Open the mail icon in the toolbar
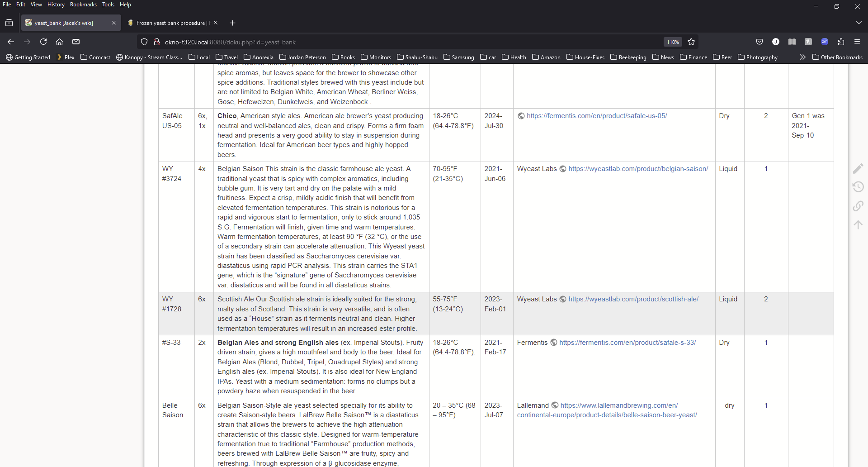Viewport: 868px width, 467px height. (x=76, y=42)
